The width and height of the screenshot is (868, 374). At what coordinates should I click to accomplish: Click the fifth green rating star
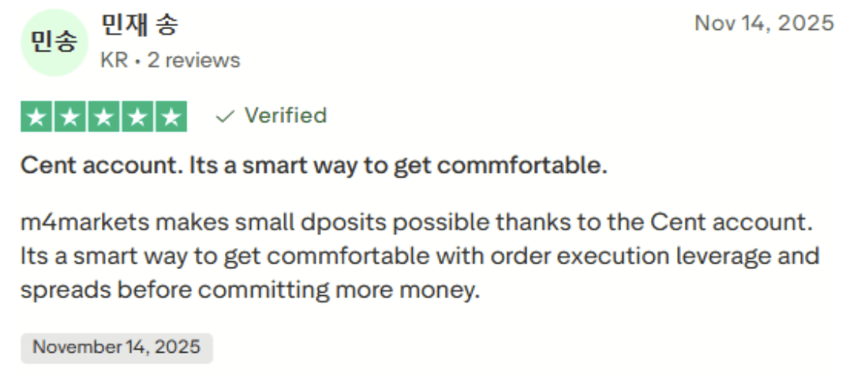coord(170,117)
